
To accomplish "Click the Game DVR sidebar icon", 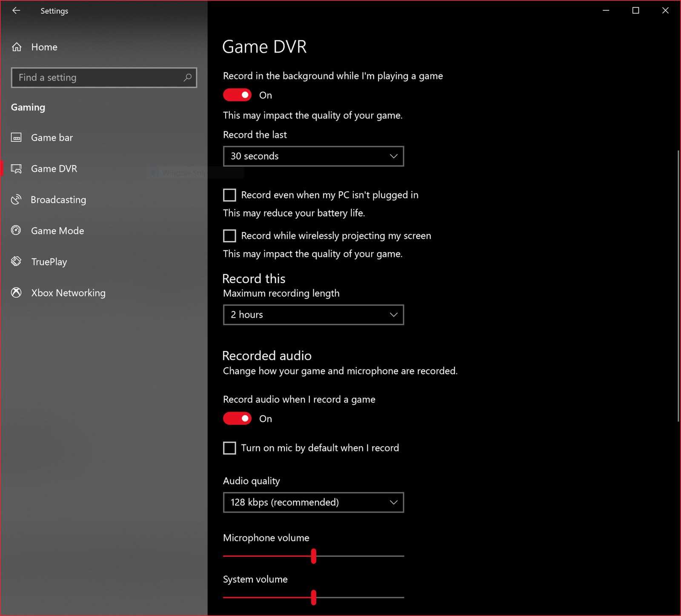I will click(16, 169).
